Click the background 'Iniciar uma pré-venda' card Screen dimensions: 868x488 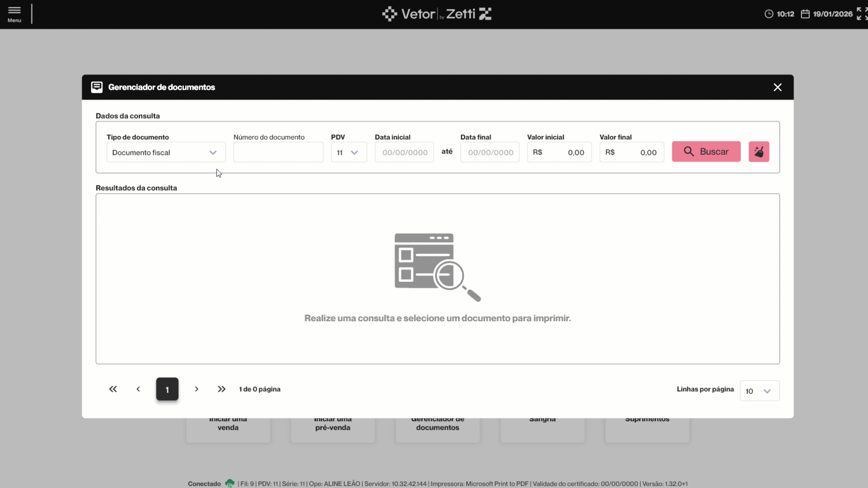coord(333,430)
